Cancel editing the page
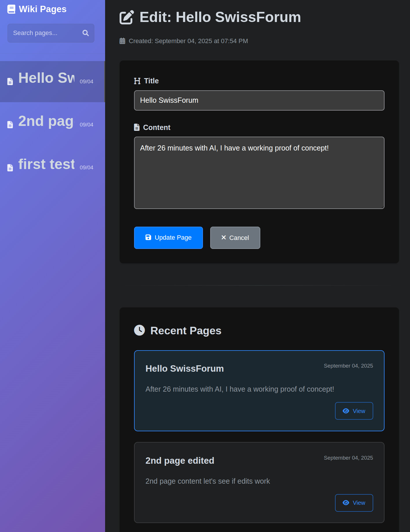This screenshot has width=410, height=532. tap(235, 238)
